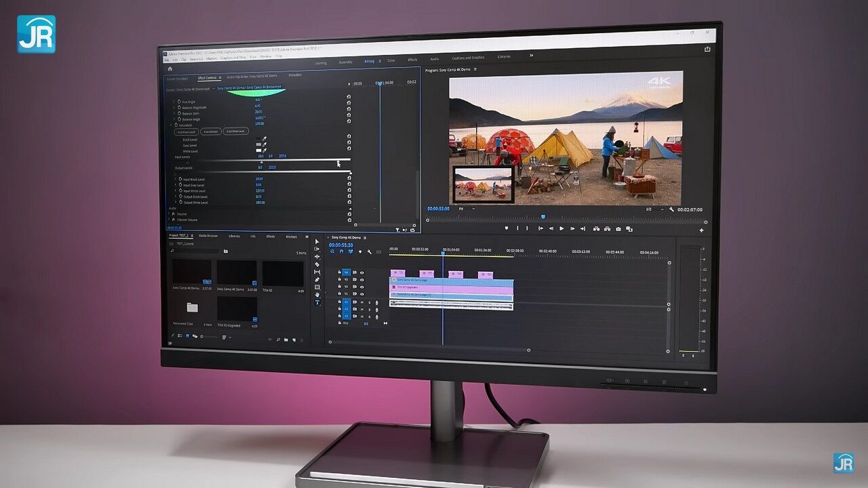Mute audio track A1 with its M toggle

pyautogui.click(x=362, y=302)
